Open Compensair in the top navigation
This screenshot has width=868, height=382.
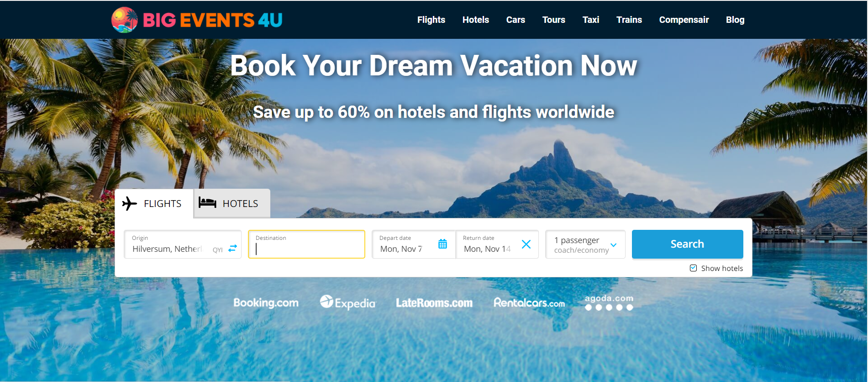(x=684, y=20)
